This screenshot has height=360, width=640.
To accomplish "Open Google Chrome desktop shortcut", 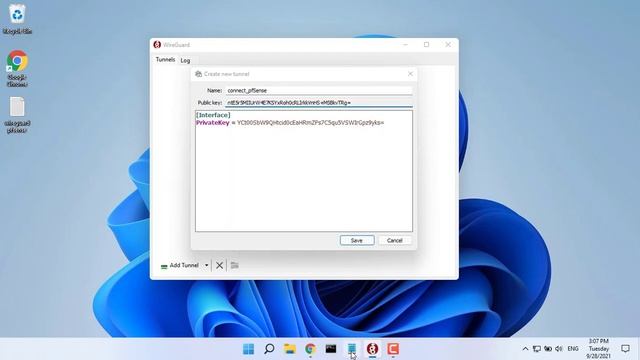I will coord(17,68).
